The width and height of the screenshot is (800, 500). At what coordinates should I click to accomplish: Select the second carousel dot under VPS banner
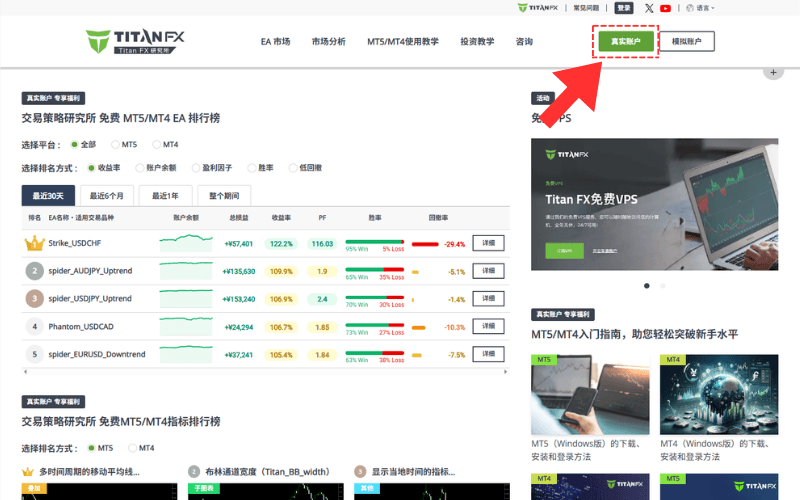[x=662, y=286]
